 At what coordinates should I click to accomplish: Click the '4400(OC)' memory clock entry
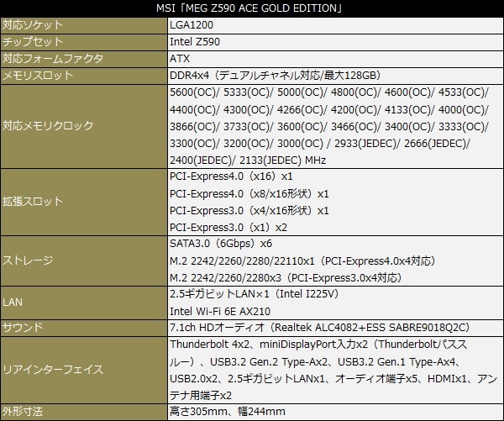194,110
